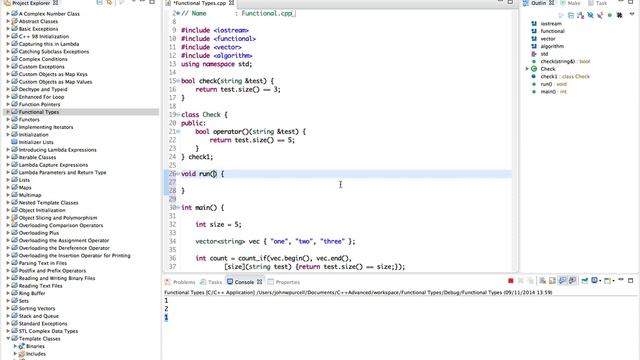Screen dimensions: 640x360
Task: Toggle Hide Static Members in Outline toolbar
Action: pos(600,15)
